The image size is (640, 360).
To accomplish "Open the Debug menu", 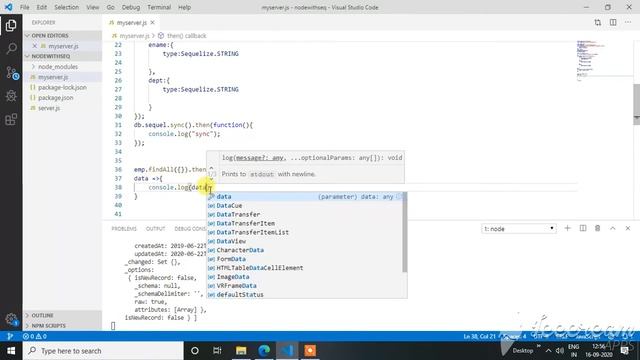I will click(x=131, y=7).
